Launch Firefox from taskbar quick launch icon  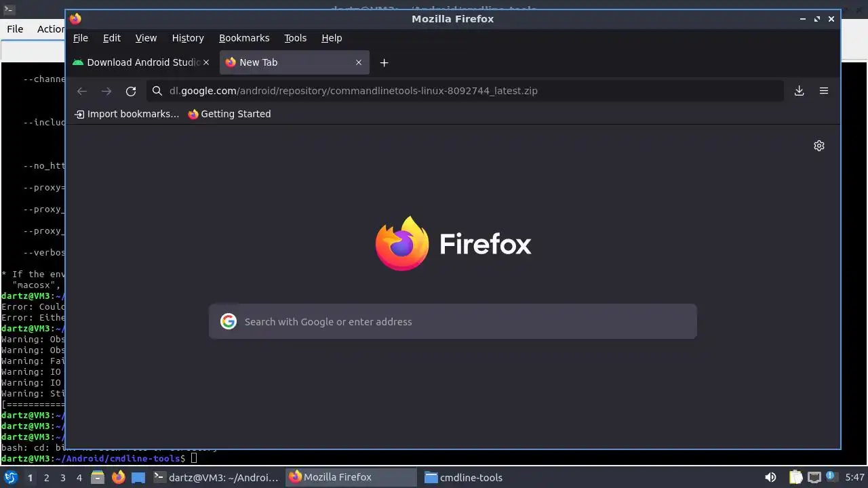pos(118,477)
